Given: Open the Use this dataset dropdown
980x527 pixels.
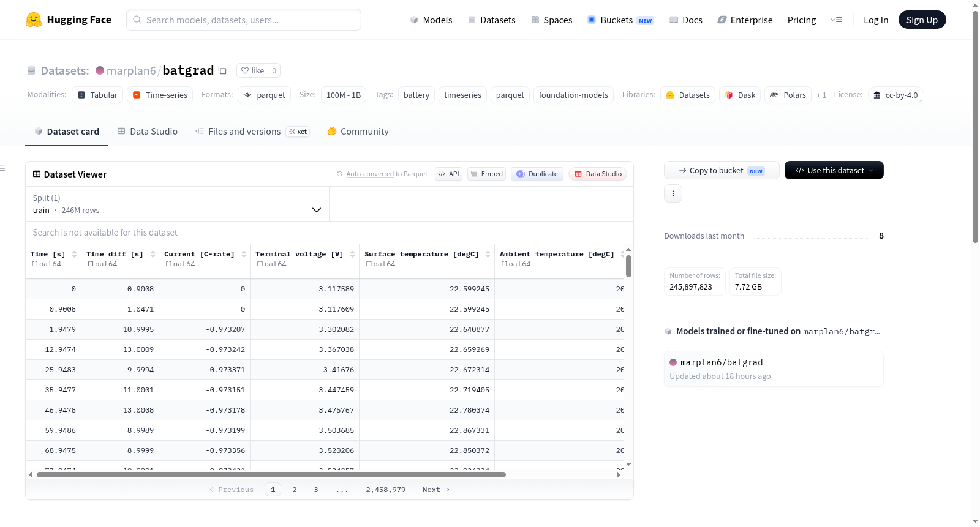Looking at the screenshot, I should 834,170.
